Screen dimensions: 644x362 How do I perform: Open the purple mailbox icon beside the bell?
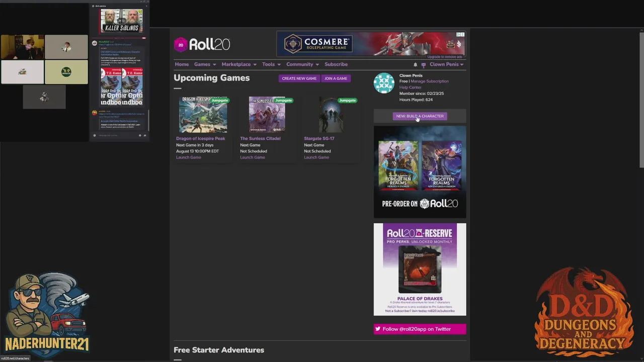pyautogui.click(x=423, y=64)
